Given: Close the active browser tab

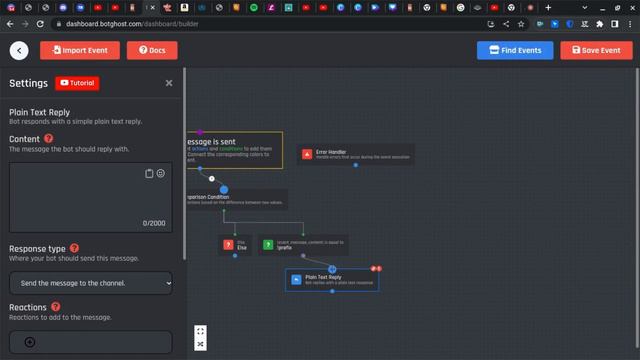Looking at the screenshot, I should pyautogui.click(x=153, y=7).
